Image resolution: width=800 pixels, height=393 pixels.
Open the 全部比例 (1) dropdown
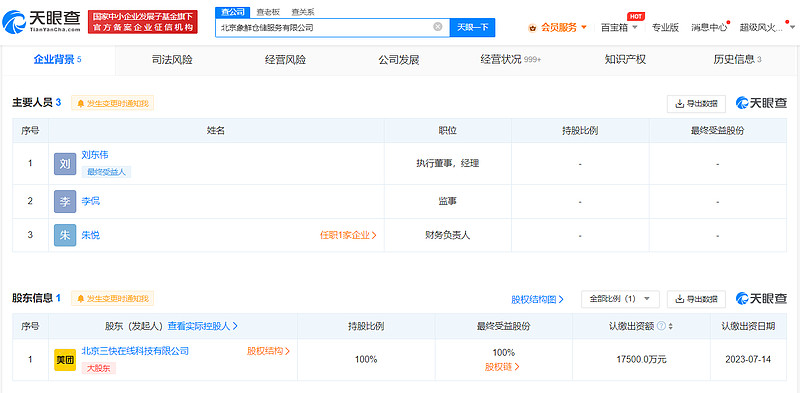(620, 299)
